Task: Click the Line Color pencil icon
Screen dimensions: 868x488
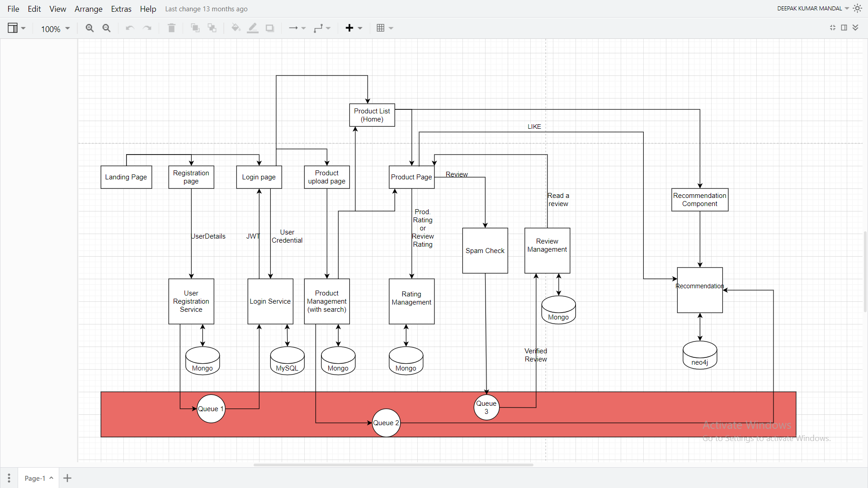Action: tap(253, 28)
